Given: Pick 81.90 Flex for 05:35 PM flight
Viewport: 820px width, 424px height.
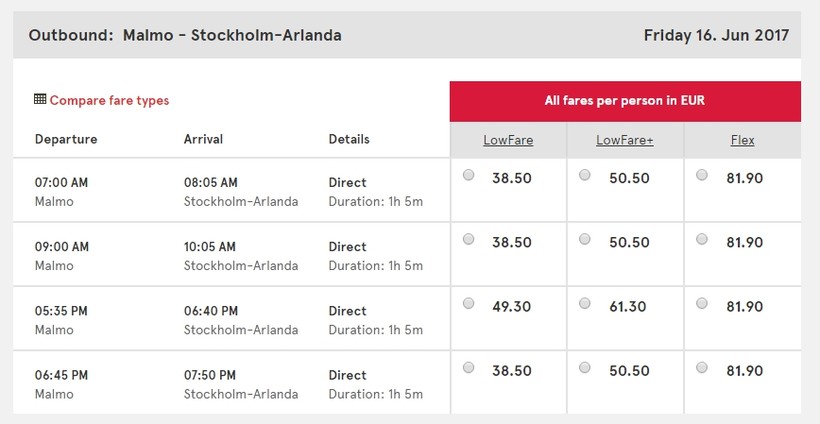Looking at the screenshot, I should click(702, 303).
